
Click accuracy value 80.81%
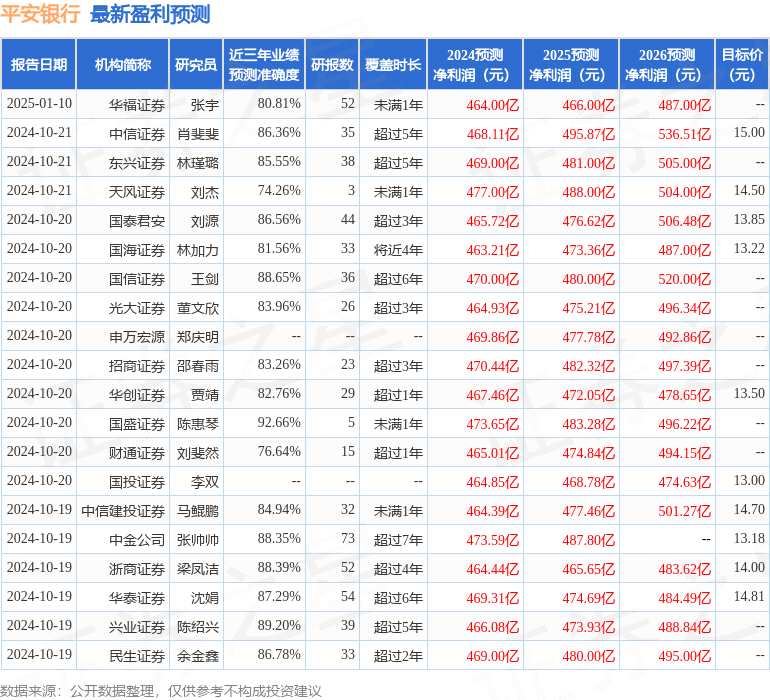click(x=278, y=104)
